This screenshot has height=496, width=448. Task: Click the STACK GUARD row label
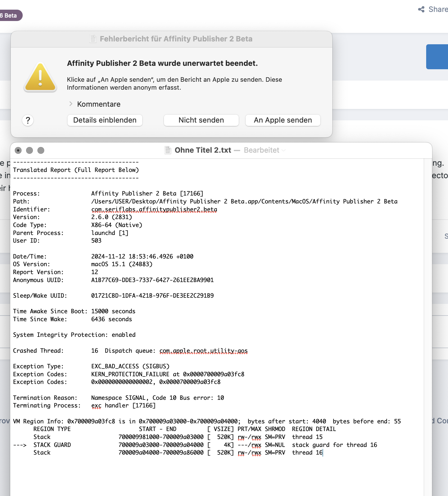pos(52,445)
